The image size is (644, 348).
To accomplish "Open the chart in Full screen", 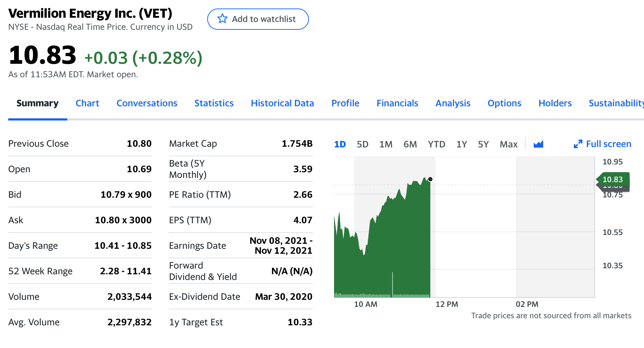I will tap(609, 144).
